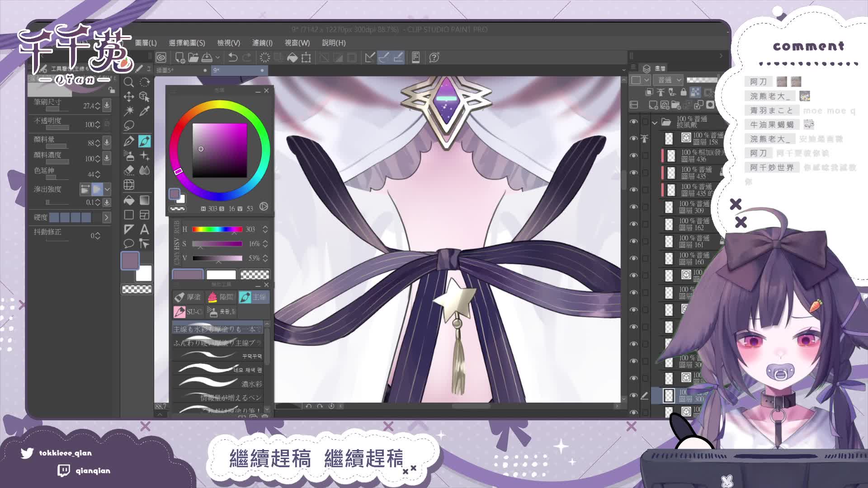The image size is (868, 488).
Task: Expand the 硬度 hardness options arrow
Action: coord(106,217)
